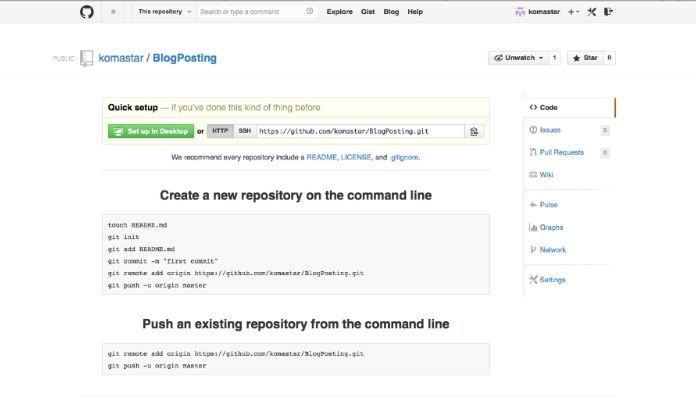
Task: Click the 'Quick setup' heading text
Action: tap(133, 107)
